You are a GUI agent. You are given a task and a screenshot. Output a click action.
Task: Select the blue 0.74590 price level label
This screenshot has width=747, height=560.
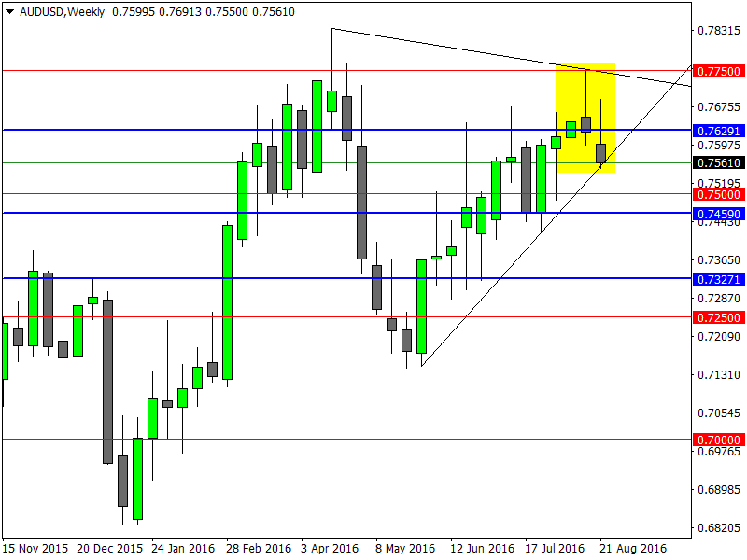[x=719, y=214]
